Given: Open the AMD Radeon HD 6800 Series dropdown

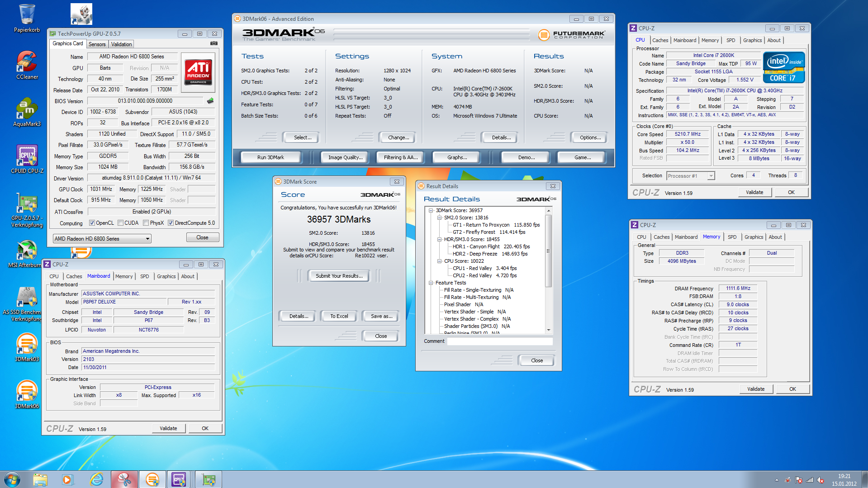Looking at the screenshot, I should click(102, 239).
